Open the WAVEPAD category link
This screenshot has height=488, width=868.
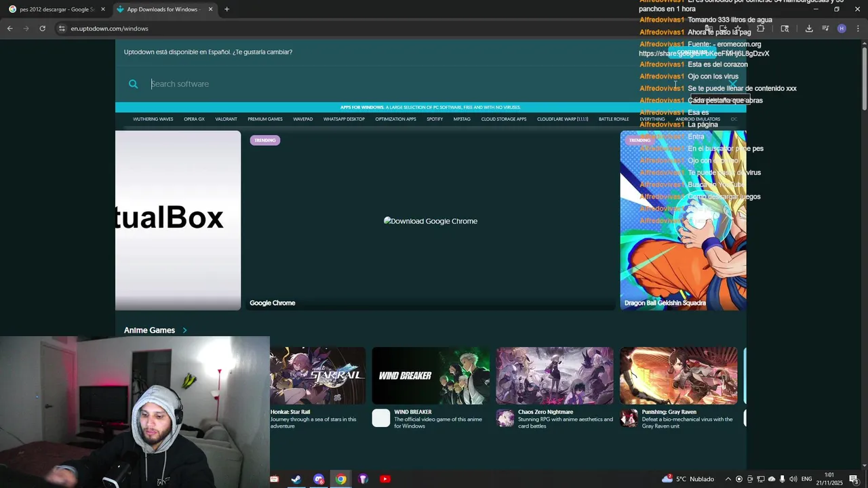pos(303,119)
